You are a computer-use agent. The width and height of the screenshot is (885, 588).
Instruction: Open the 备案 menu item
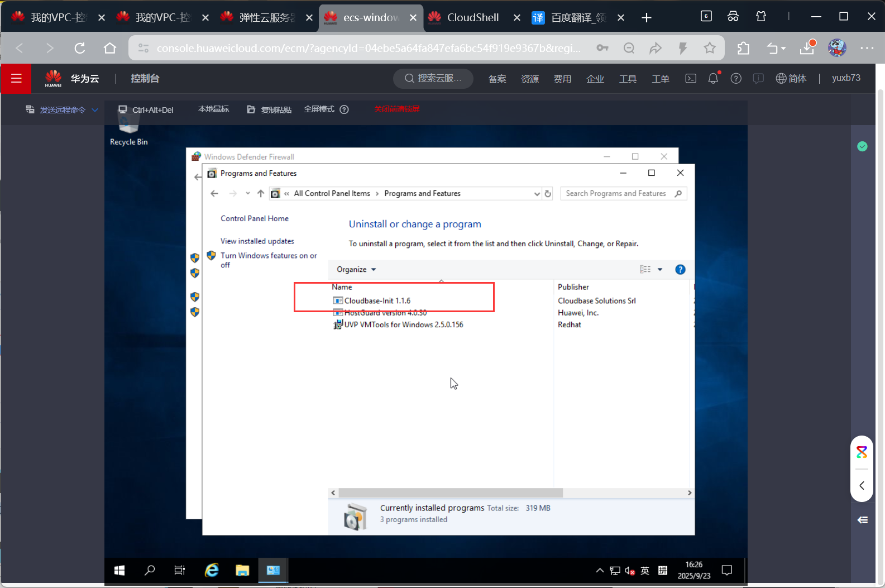coord(497,79)
